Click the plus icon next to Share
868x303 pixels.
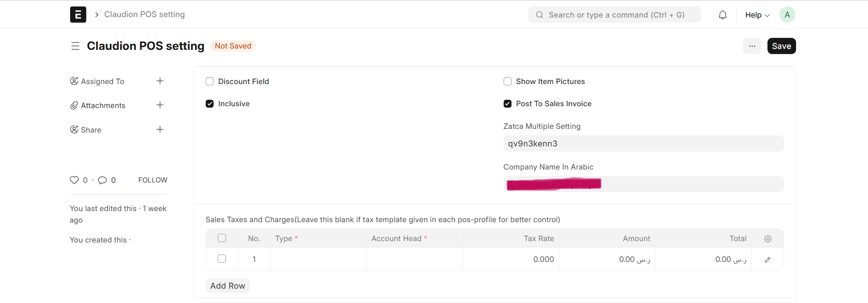point(160,130)
